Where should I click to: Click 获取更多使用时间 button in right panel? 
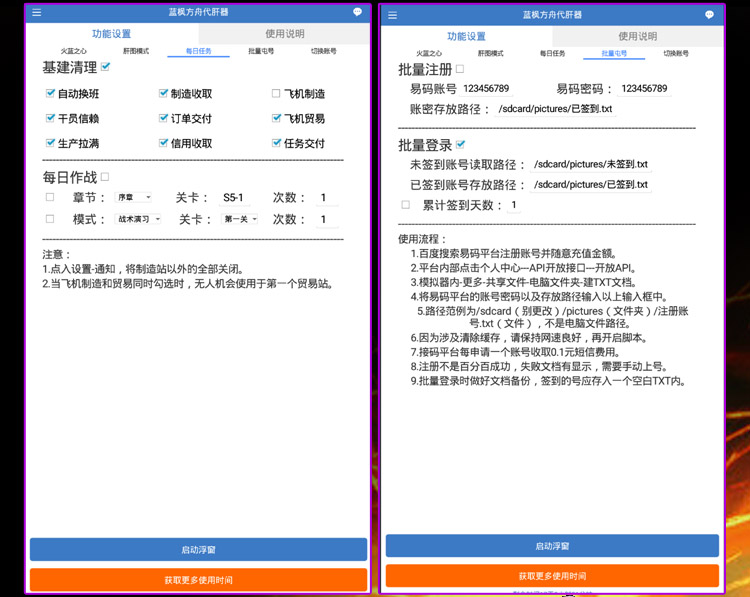552,575
